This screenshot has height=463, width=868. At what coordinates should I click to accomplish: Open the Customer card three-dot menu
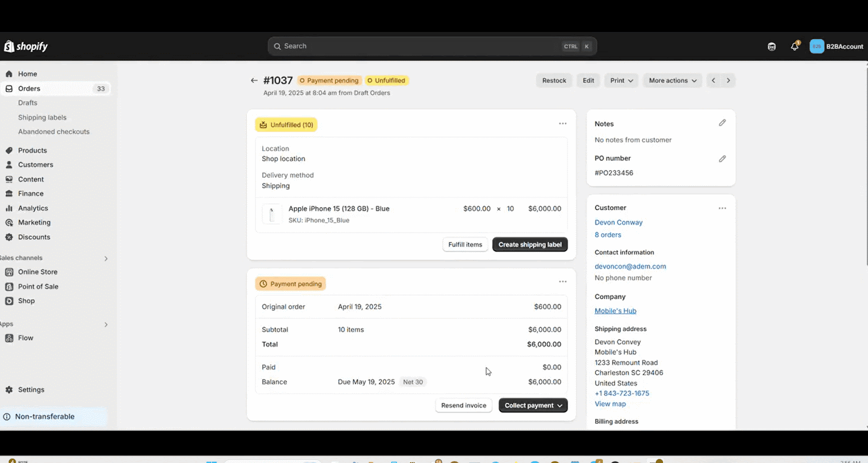tap(722, 208)
